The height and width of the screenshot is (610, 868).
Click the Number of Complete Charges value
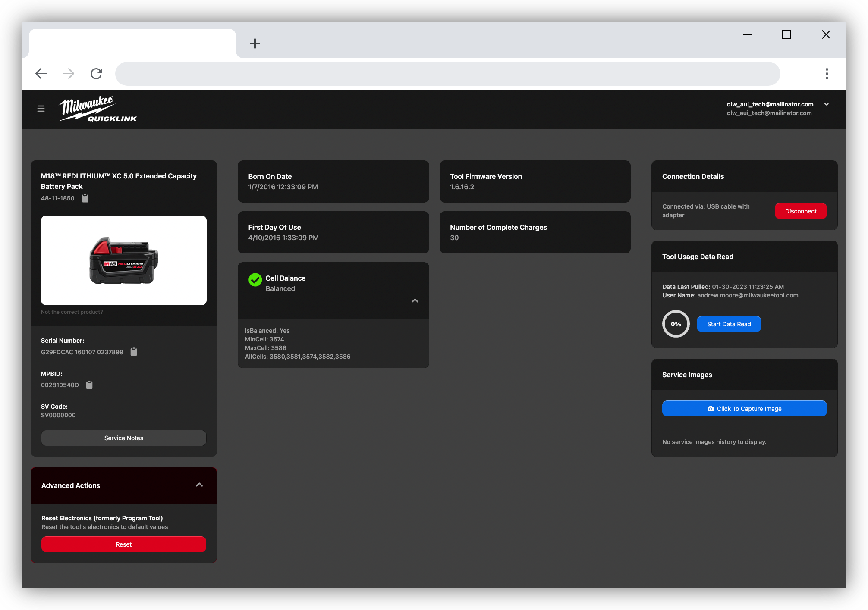pos(454,238)
